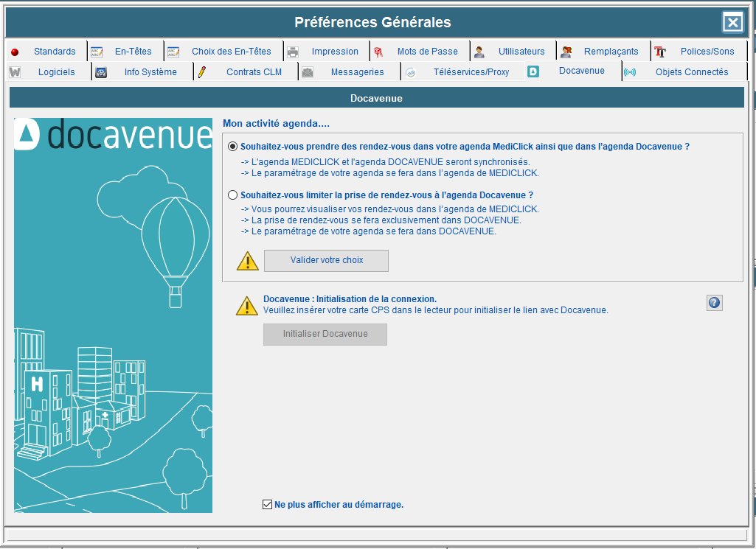The height and width of the screenshot is (549, 756).
Task: Click the blue help question mark icon
Action: (714, 303)
